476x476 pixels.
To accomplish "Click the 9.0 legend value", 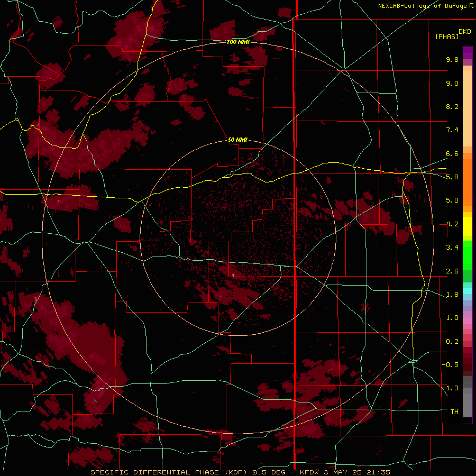I will [452, 83].
